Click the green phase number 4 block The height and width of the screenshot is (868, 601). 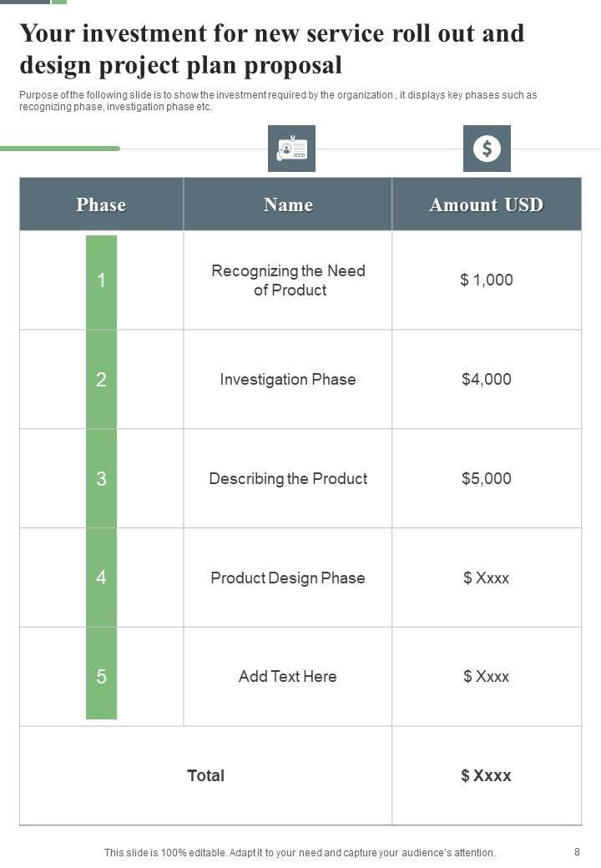(101, 578)
